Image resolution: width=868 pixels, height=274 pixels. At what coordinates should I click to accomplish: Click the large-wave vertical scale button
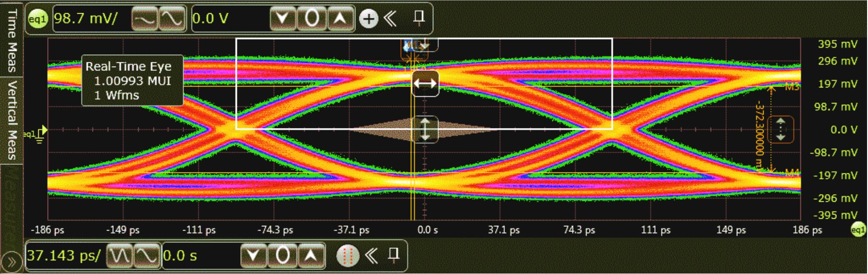(x=171, y=19)
